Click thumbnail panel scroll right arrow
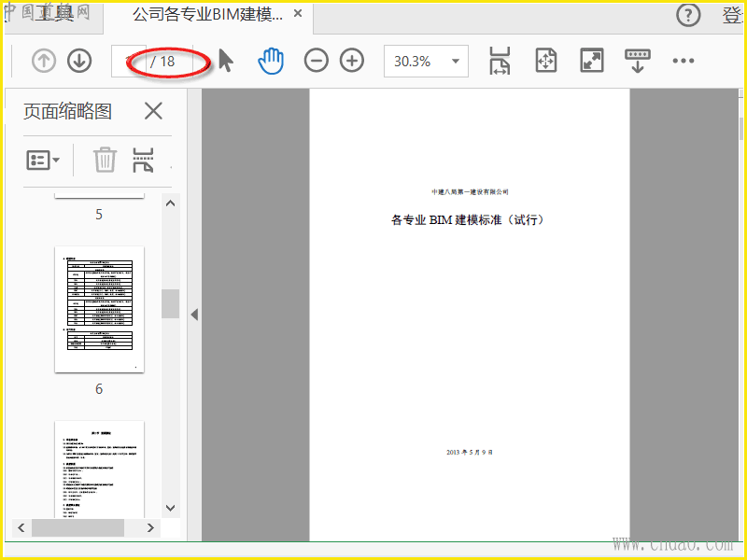 pyautogui.click(x=150, y=527)
